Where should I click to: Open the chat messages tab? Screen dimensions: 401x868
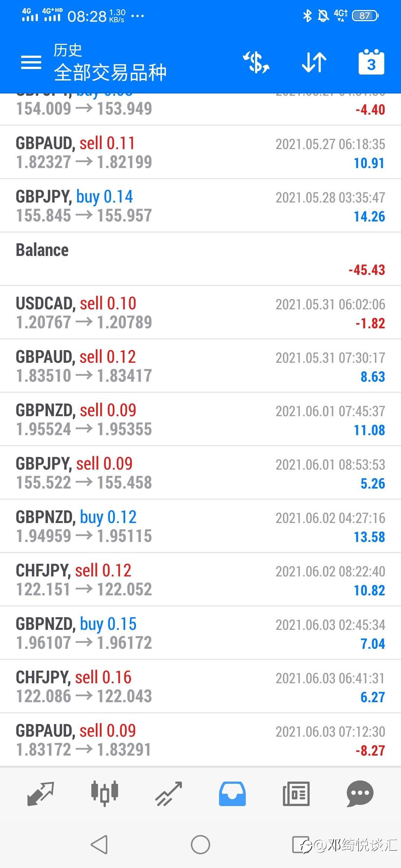coord(360,793)
